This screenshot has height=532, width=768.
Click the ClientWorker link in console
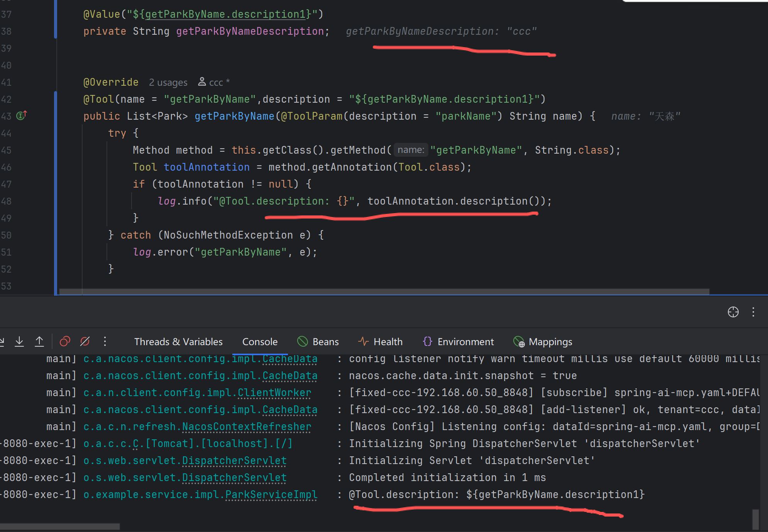(274, 393)
